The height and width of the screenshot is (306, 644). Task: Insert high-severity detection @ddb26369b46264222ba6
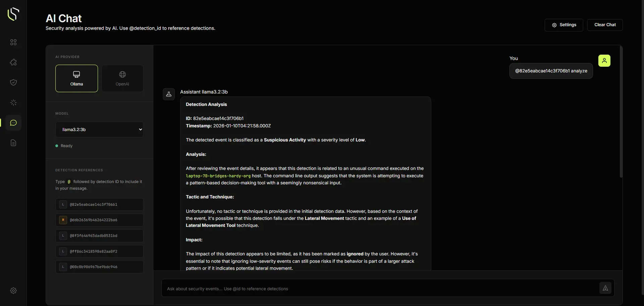coord(99,220)
